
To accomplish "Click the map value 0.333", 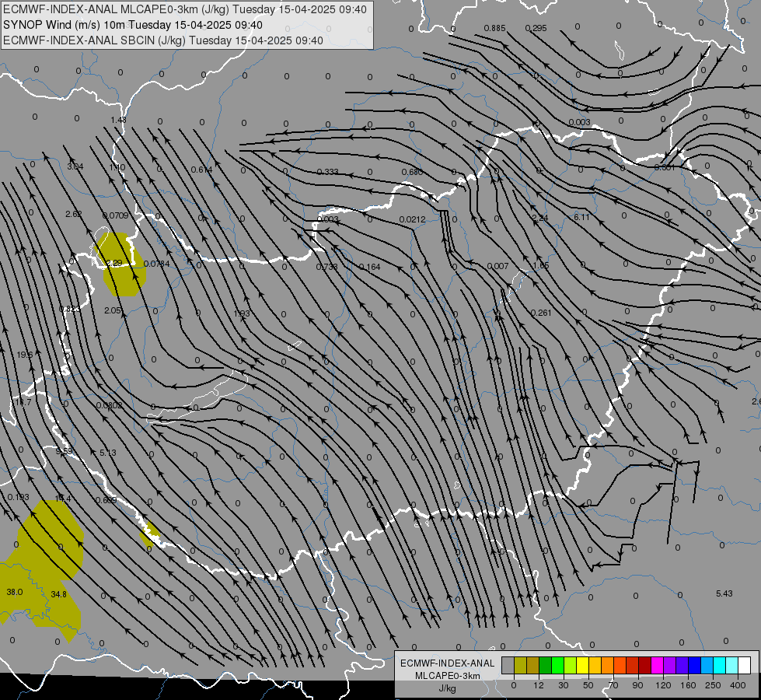I will (x=327, y=172).
